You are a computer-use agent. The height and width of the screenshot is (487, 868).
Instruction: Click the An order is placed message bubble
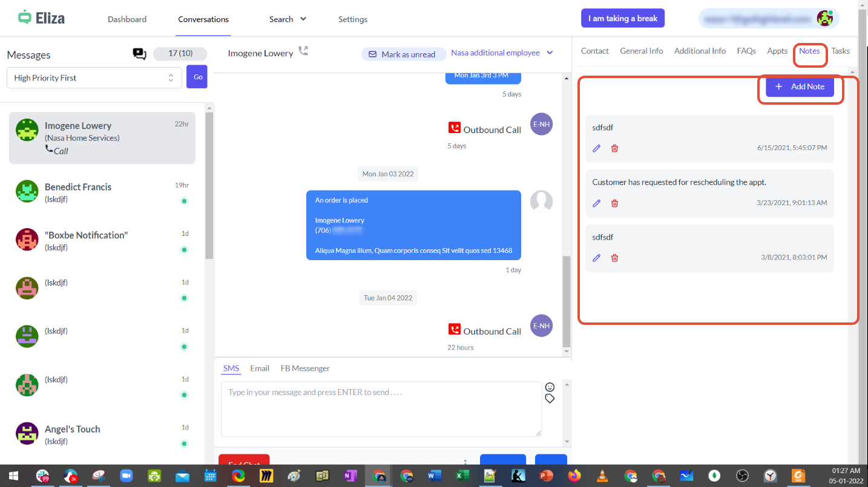click(413, 225)
